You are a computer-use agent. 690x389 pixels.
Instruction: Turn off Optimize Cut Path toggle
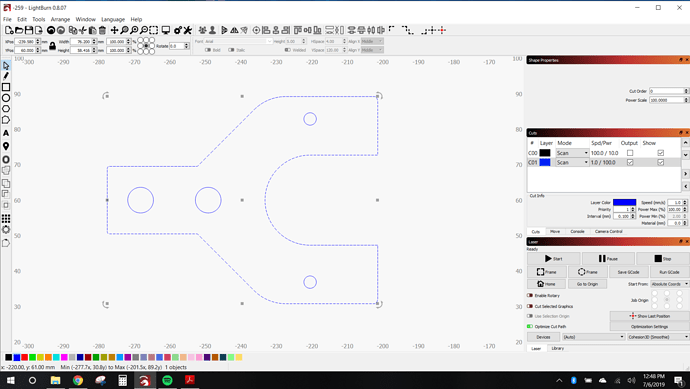pyautogui.click(x=530, y=327)
